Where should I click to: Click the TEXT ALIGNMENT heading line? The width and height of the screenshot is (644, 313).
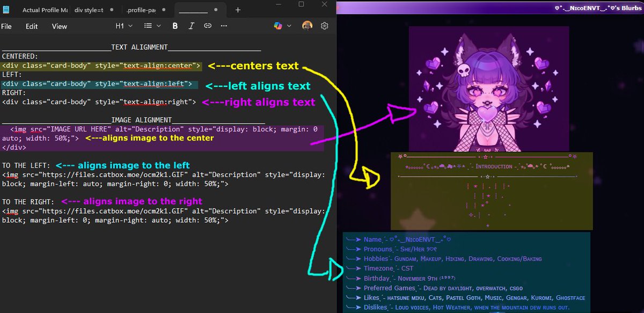(131, 47)
